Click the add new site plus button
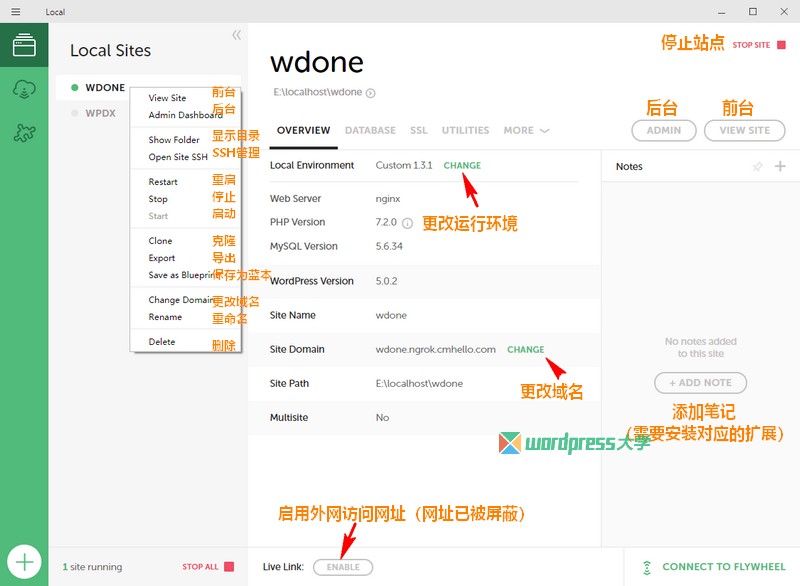 (x=24, y=562)
